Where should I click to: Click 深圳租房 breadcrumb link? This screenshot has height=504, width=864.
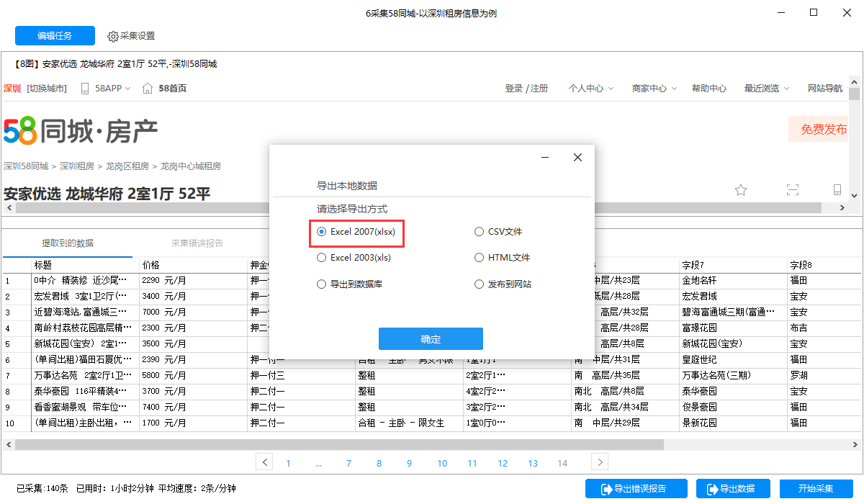77,166
